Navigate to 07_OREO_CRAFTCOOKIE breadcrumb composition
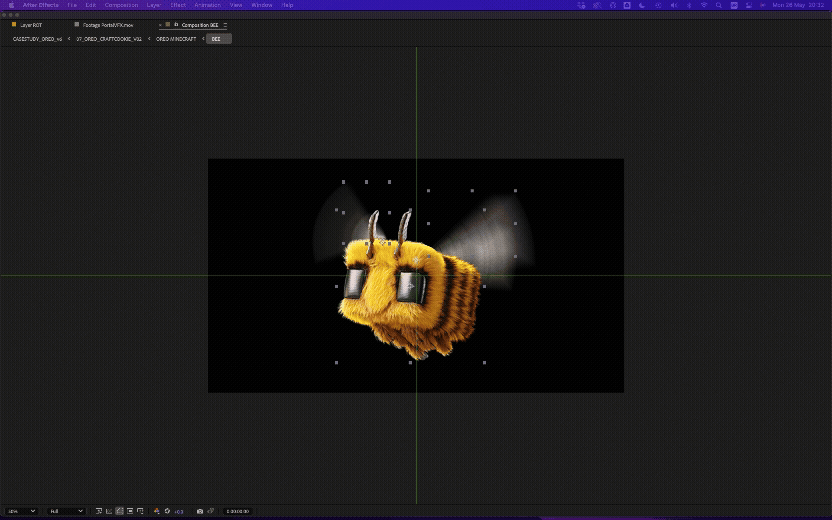 (x=109, y=39)
